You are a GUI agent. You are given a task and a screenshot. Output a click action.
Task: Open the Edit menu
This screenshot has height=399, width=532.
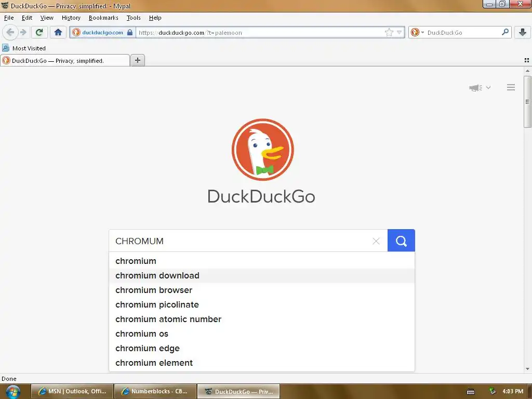coord(27,18)
